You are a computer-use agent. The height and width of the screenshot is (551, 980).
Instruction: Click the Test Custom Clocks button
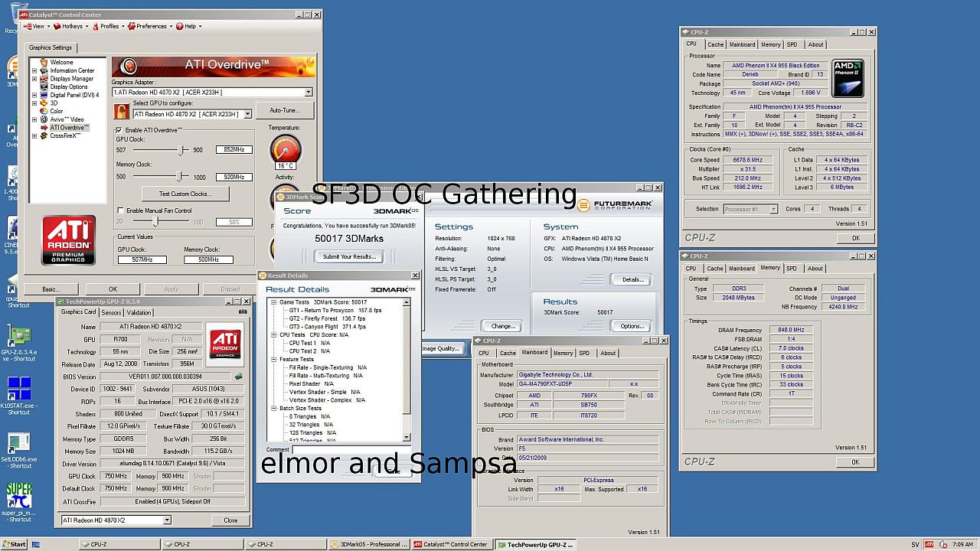185,194
